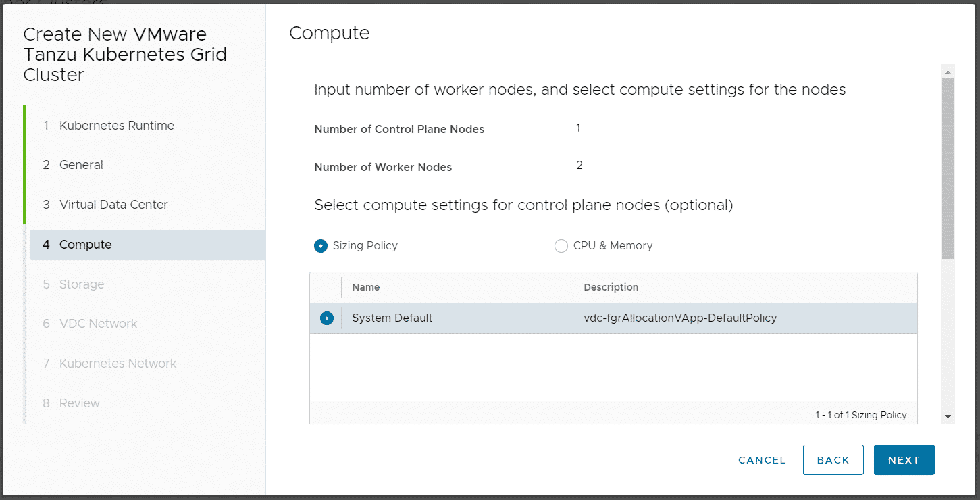This screenshot has width=980, height=500.
Task: Click the NEXT button
Action: tap(904, 460)
